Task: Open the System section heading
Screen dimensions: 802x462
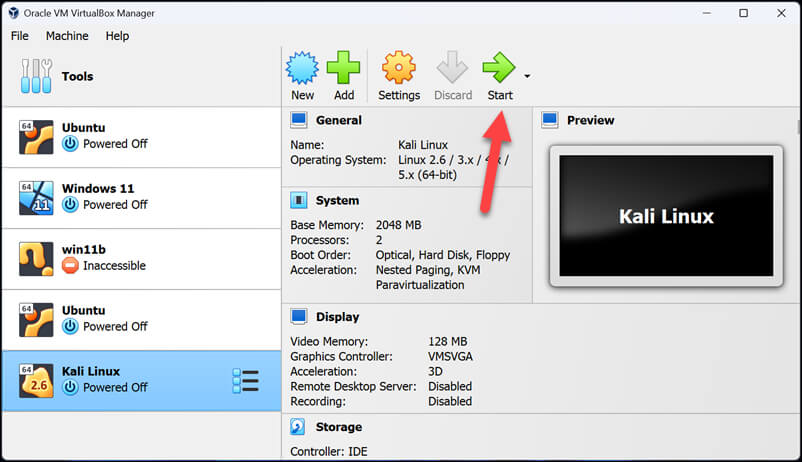Action: point(337,201)
